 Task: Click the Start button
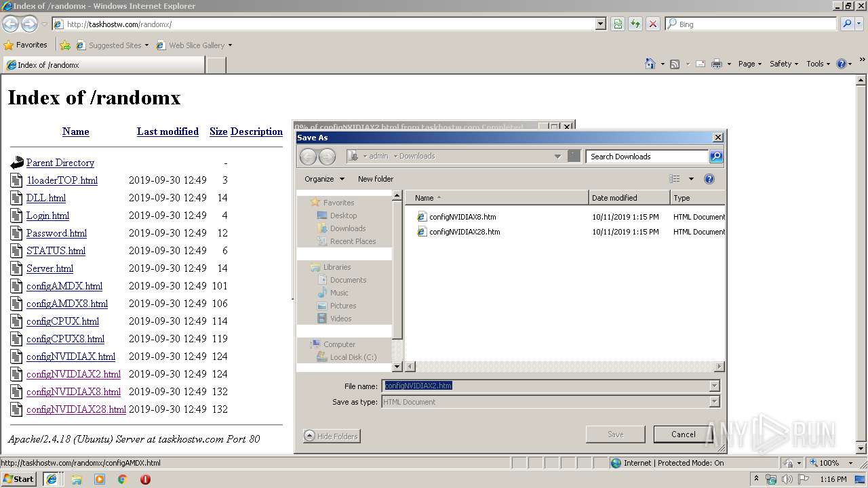coord(19,479)
